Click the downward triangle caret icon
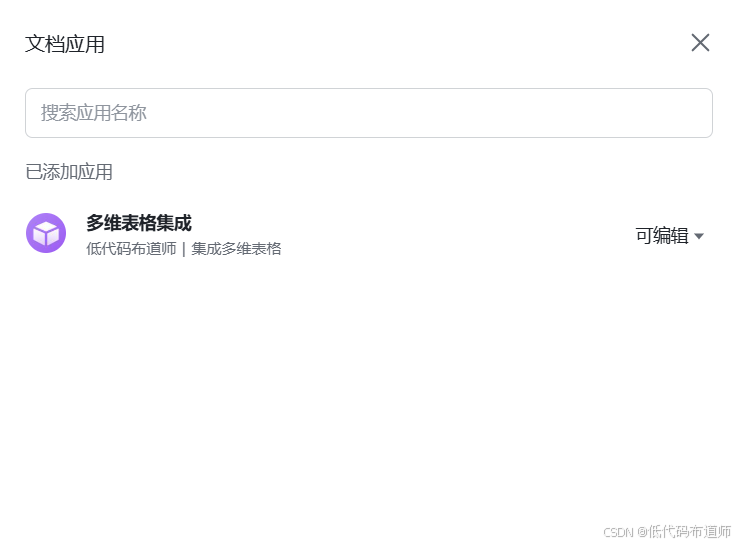Screen dimensions: 742x545 [x=698, y=236]
